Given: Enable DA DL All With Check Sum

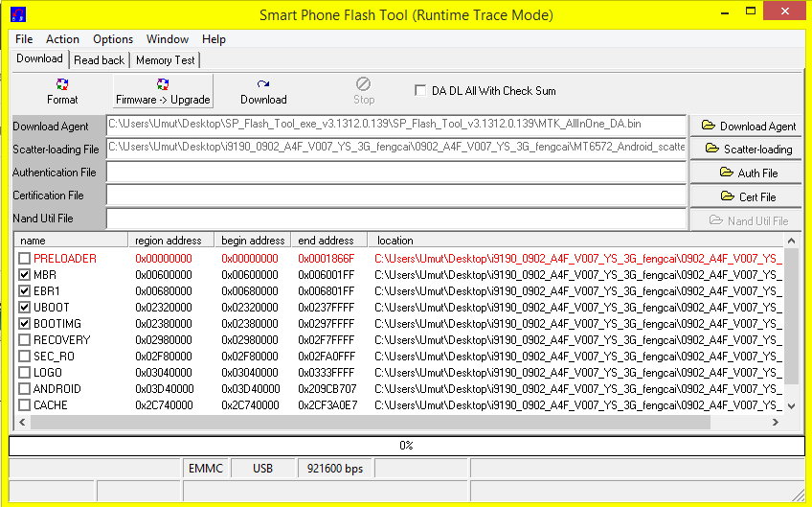Looking at the screenshot, I should tap(420, 91).
